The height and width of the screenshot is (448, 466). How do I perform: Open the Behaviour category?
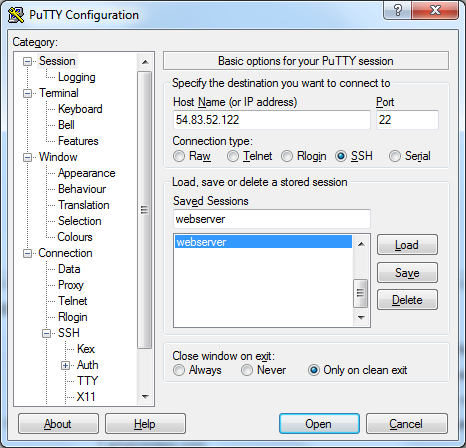(x=82, y=189)
